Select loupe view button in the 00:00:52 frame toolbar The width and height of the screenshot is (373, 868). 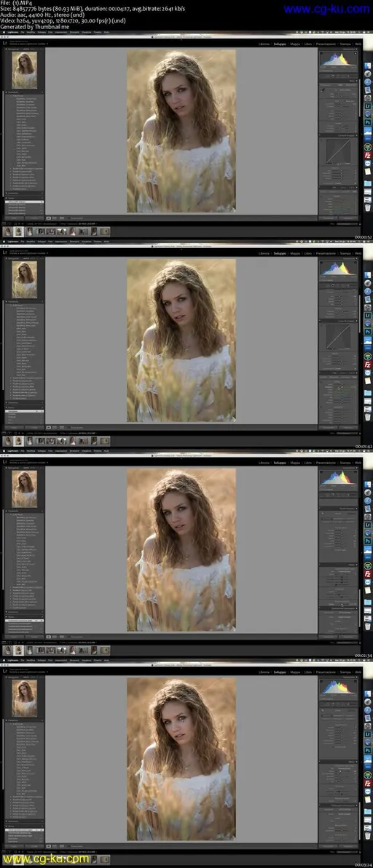[x=48, y=218]
